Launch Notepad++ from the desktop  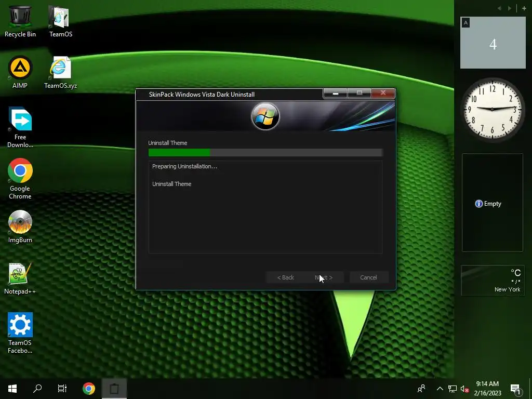pyautogui.click(x=20, y=278)
